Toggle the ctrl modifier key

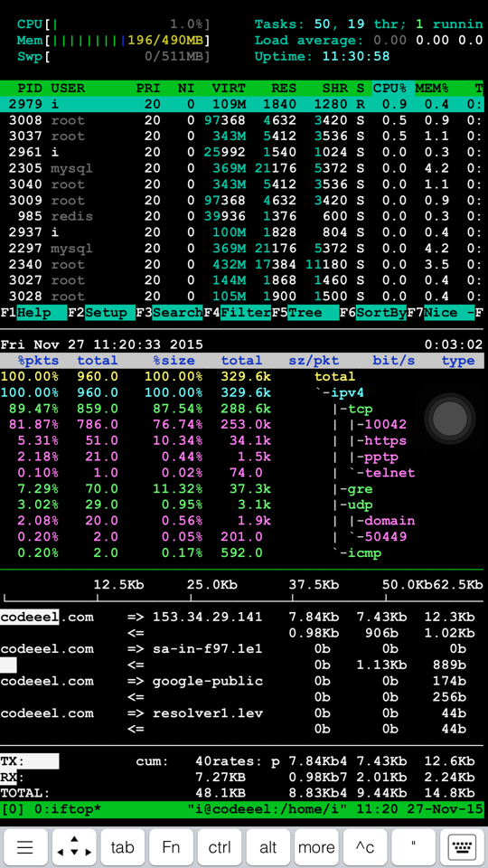[x=219, y=847]
